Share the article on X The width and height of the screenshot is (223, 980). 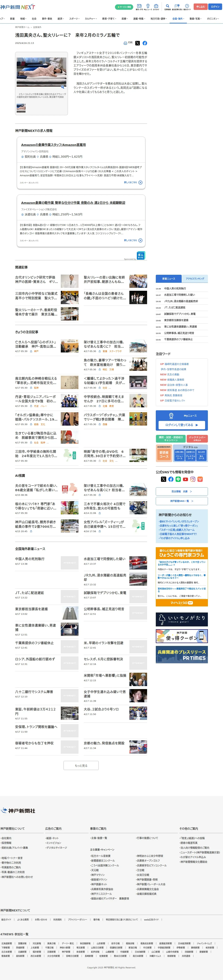pyautogui.click(x=138, y=43)
